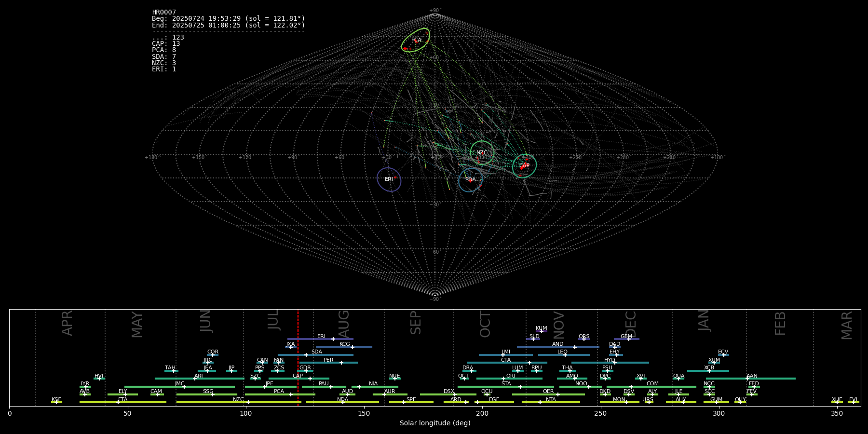Select the LEO shower bar in timeline
This screenshot has height=434, width=868.
[x=564, y=355]
